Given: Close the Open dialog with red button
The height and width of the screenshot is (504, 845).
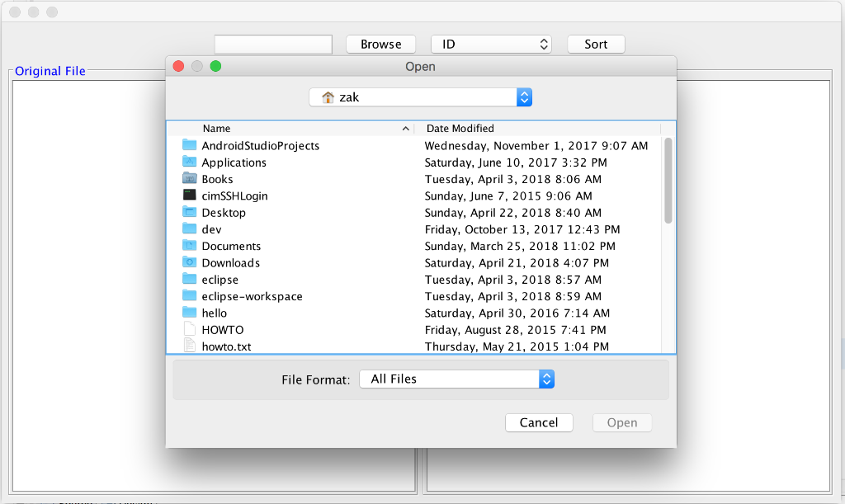Looking at the screenshot, I should (x=178, y=66).
